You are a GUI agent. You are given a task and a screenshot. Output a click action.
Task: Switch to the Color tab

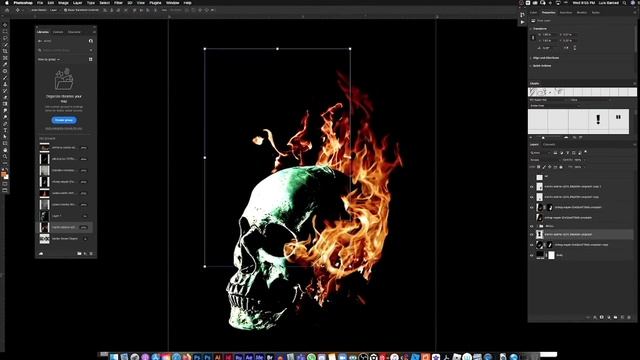point(533,13)
